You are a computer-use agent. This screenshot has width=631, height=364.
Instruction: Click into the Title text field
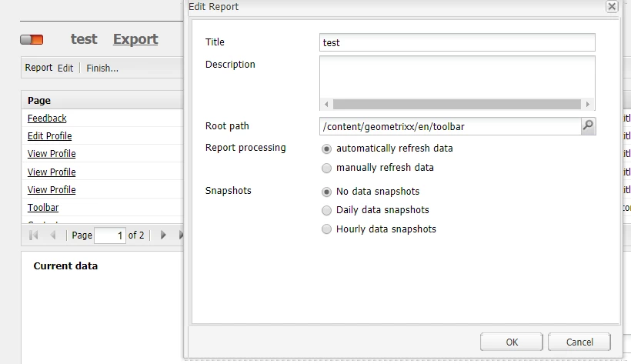457,42
